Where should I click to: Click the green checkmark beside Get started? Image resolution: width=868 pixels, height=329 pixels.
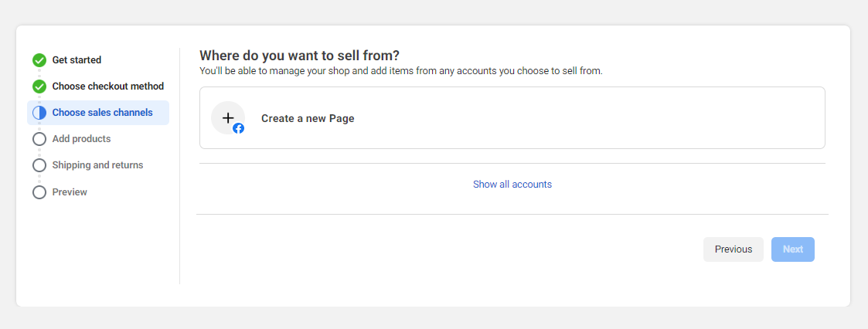pos(39,60)
